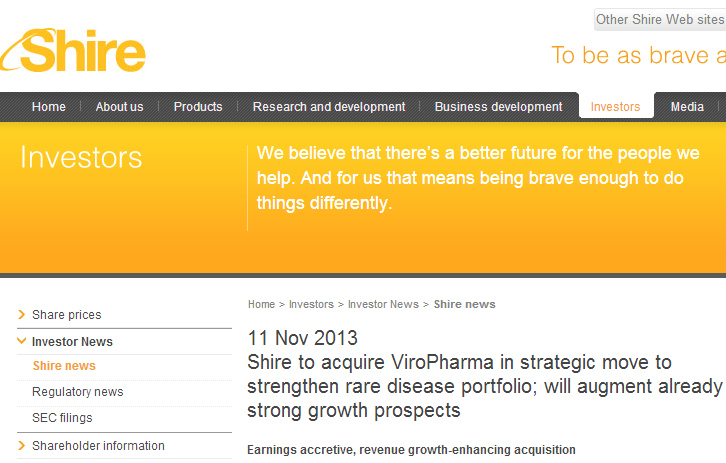Navigate to Business development

pos(498,107)
